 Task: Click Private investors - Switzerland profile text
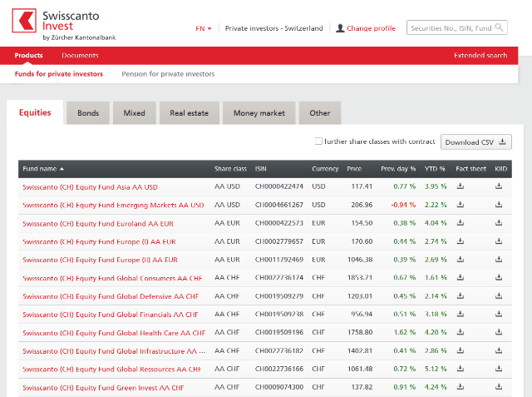pos(273,28)
